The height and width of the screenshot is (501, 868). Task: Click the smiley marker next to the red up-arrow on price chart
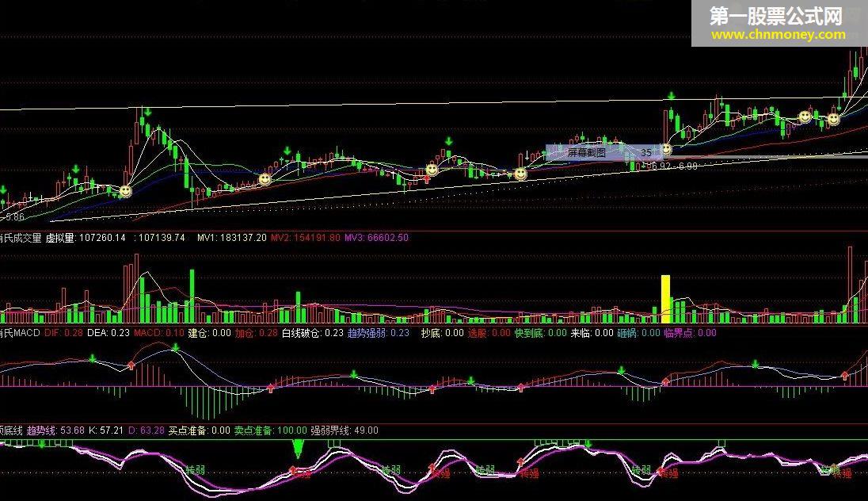(432, 169)
